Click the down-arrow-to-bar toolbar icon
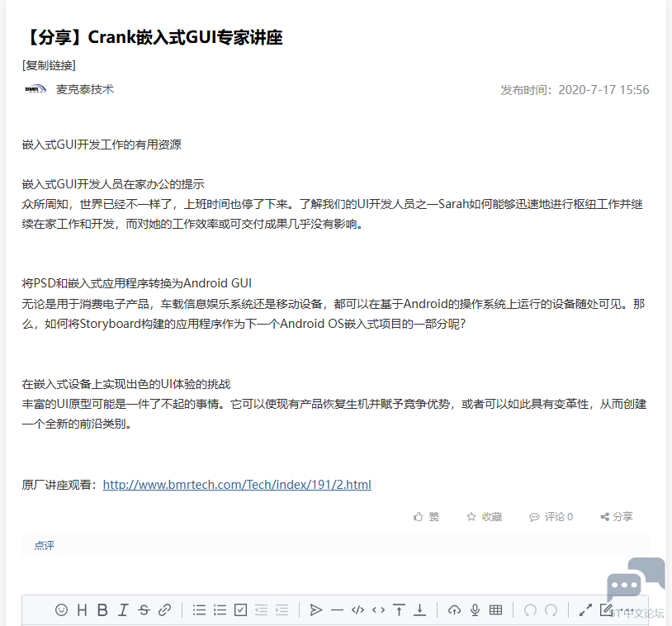672x626 pixels. (x=419, y=609)
